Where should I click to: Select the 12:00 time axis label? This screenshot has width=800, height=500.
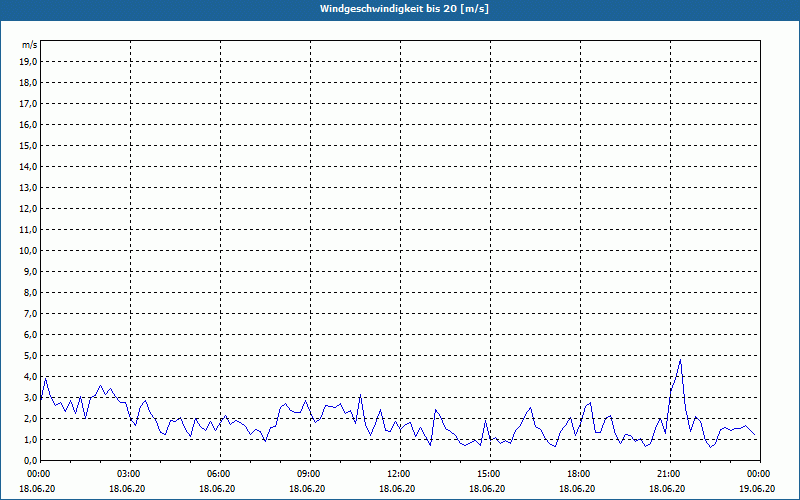point(398,474)
